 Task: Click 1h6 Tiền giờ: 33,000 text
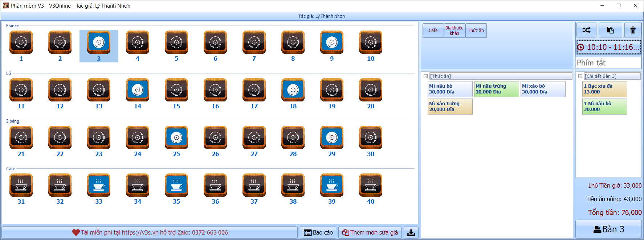pos(615,185)
